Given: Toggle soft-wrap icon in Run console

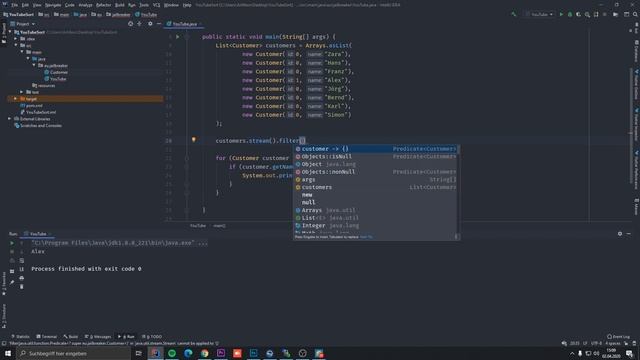Looking at the screenshot, I should point(22,260).
